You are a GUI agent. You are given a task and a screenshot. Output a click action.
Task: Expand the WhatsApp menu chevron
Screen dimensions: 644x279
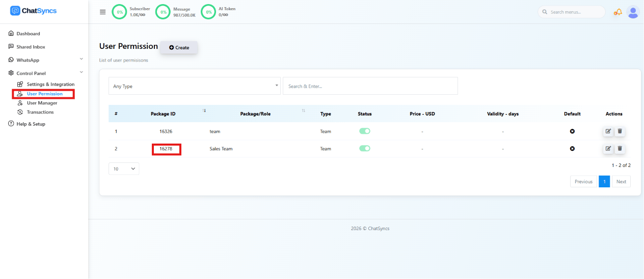(x=82, y=60)
